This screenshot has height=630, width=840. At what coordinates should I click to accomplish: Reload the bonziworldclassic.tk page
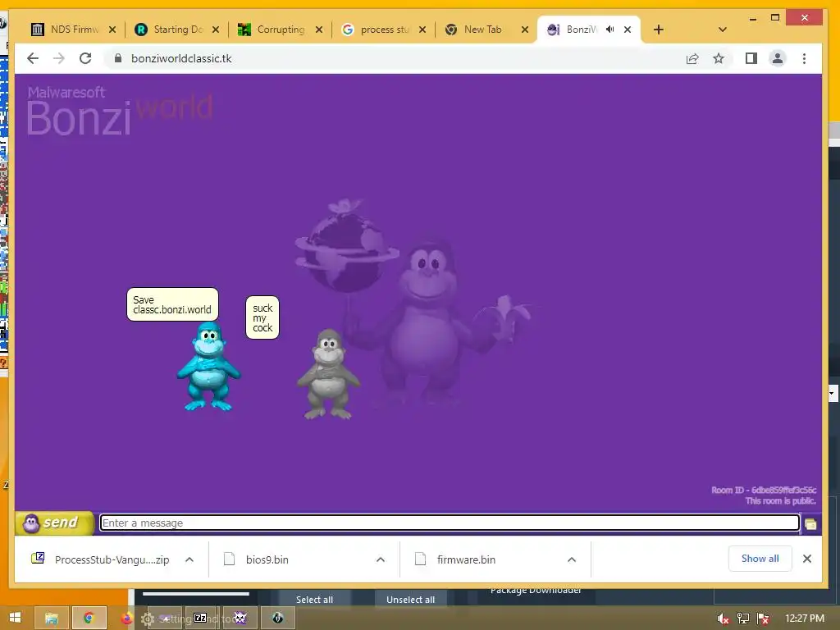coord(85,58)
